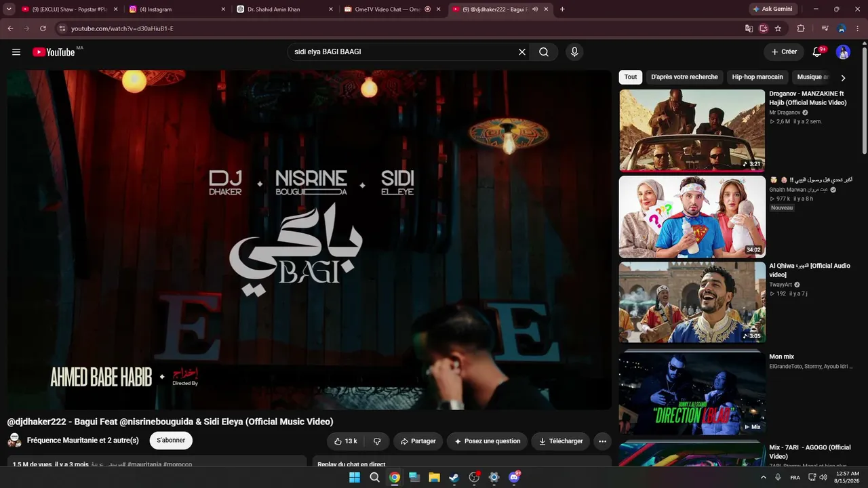
Task: Select the Tout filter chip
Action: (x=631, y=77)
